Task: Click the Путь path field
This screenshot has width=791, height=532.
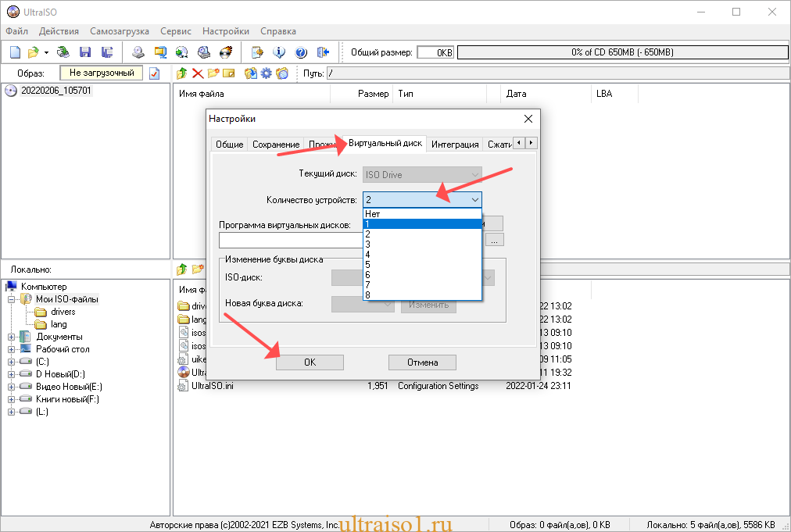Action: (558, 73)
